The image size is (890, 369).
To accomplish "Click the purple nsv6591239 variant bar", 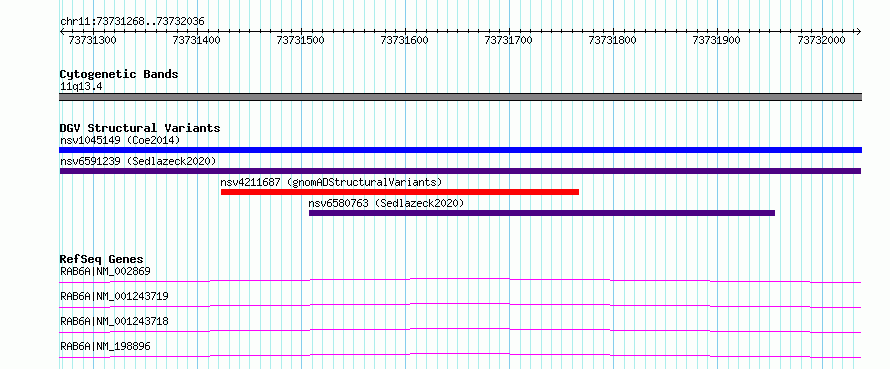I will tap(460, 171).
